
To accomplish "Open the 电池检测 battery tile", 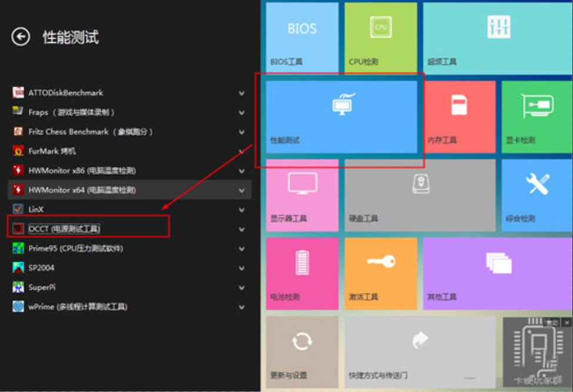I will coord(302,274).
